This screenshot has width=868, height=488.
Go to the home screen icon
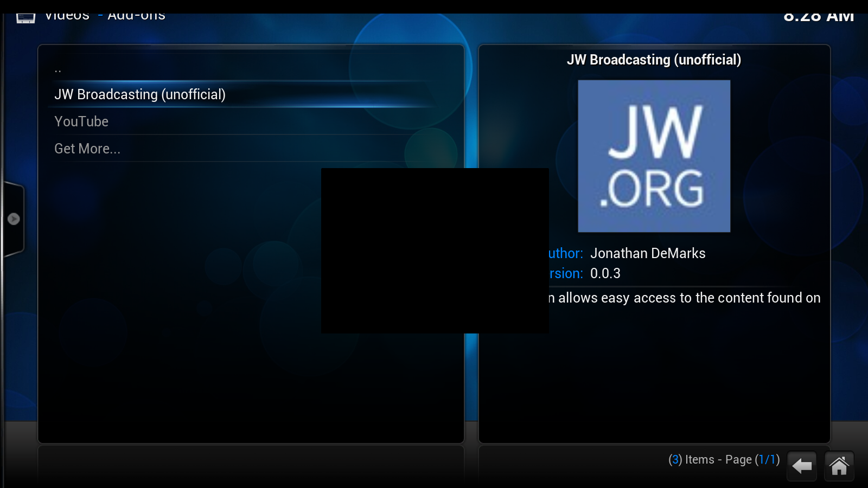coord(839,466)
